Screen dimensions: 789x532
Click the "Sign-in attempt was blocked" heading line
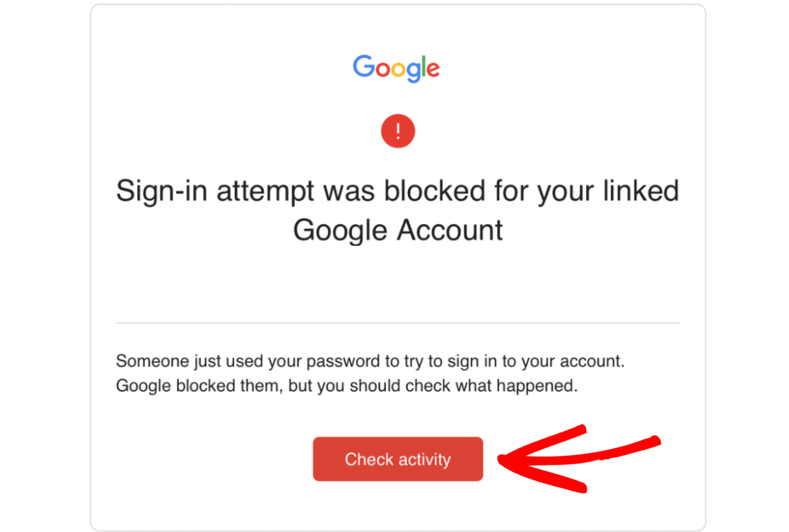(x=397, y=192)
